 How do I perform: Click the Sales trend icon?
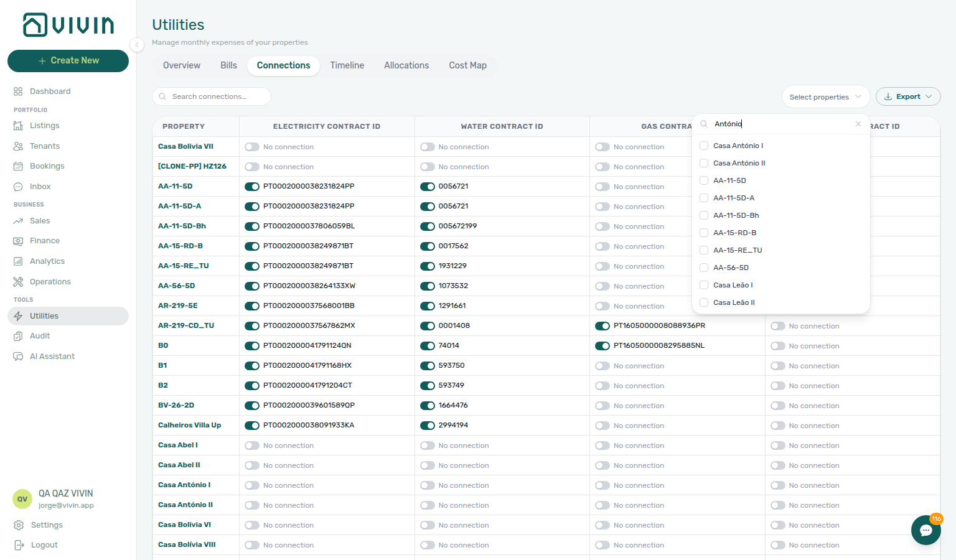18,221
